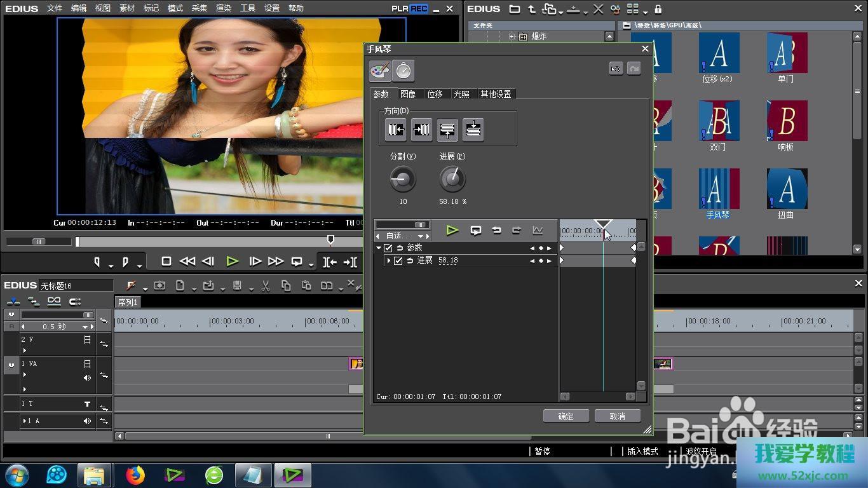Open the 渲染 menu

point(224,8)
